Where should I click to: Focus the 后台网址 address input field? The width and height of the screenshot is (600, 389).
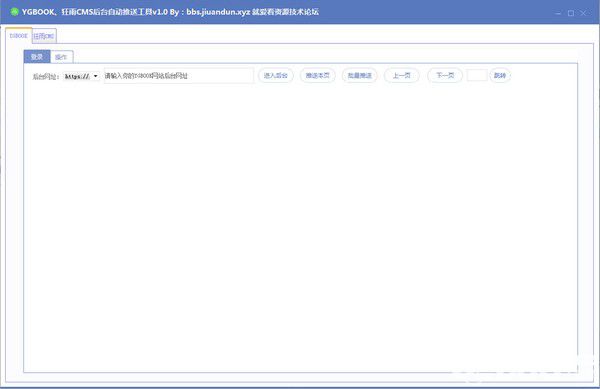(178, 76)
